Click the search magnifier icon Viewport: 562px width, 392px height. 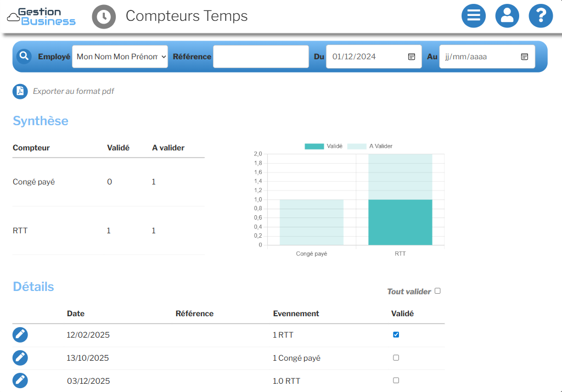[x=24, y=56]
